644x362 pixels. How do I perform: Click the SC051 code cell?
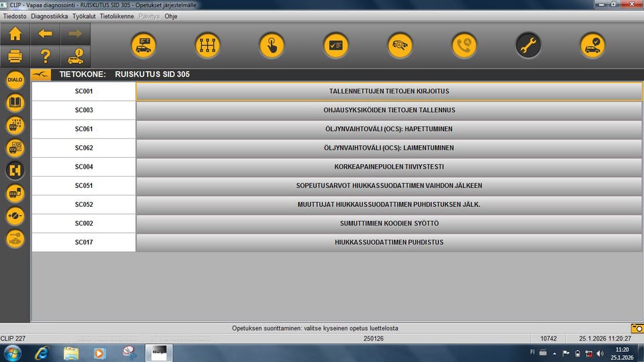click(x=84, y=186)
